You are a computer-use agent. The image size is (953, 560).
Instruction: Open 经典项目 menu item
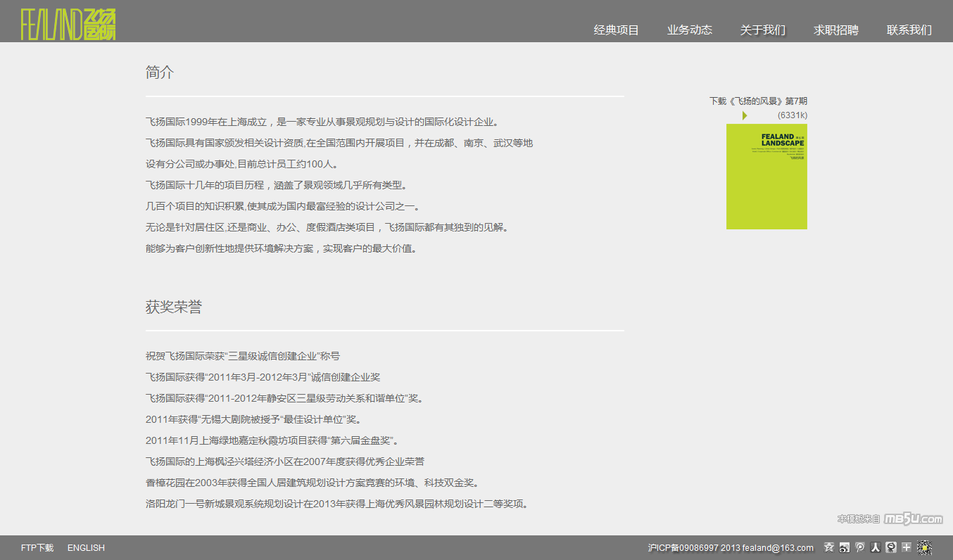pyautogui.click(x=616, y=30)
